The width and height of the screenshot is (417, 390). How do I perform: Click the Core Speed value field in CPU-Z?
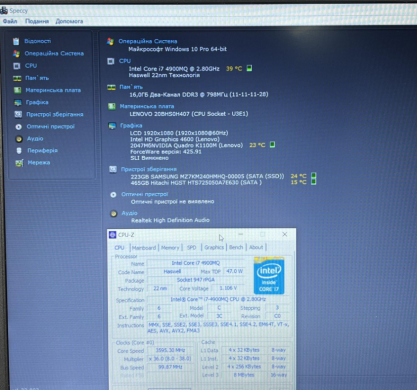point(170,350)
